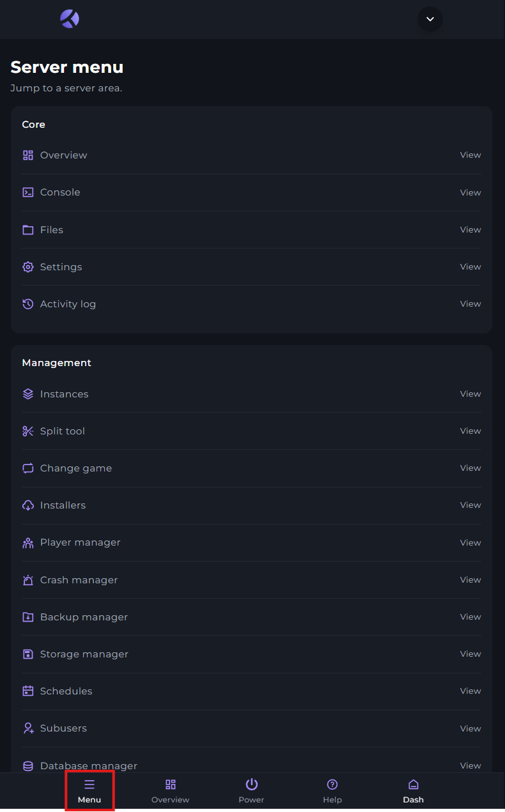Click the Schedules calendar icon
This screenshot has width=505, height=812.
[x=28, y=691]
